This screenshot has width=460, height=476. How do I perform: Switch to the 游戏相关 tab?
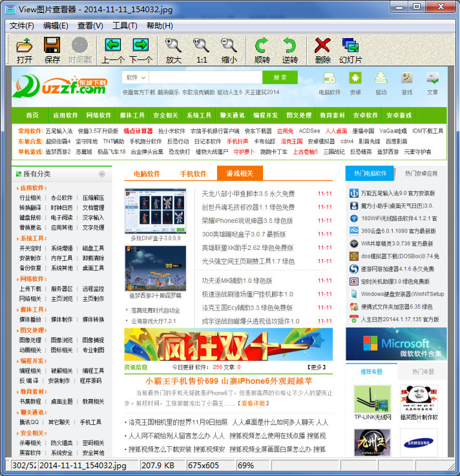[x=240, y=173]
